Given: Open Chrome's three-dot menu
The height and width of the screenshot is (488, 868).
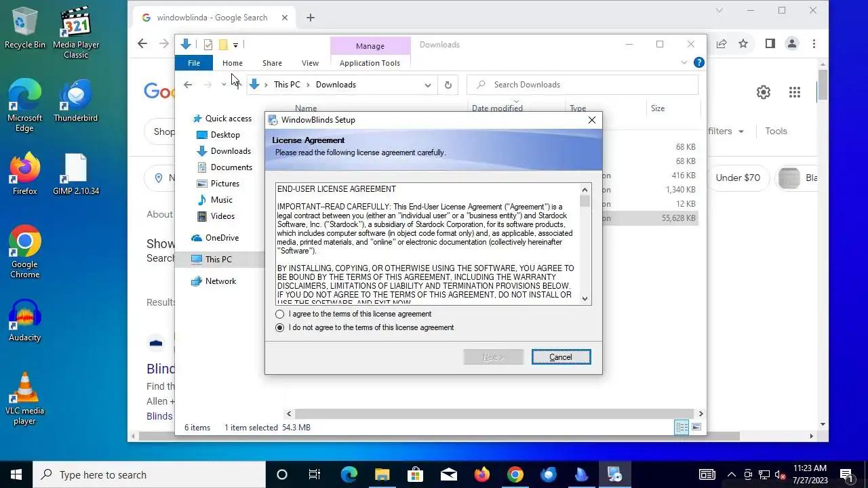Looking at the screenshot, I should pos(814,43).
